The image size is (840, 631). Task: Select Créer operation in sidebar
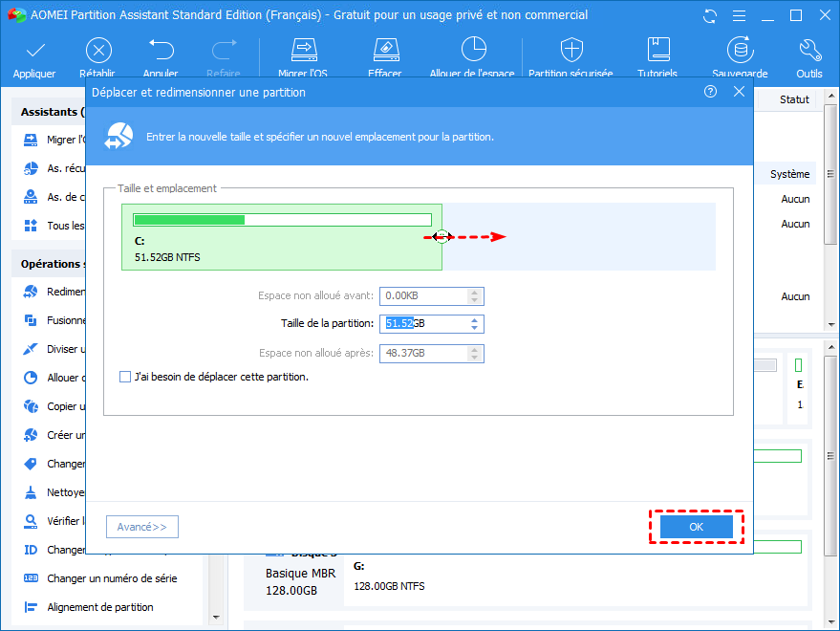[x=54, y=435]
